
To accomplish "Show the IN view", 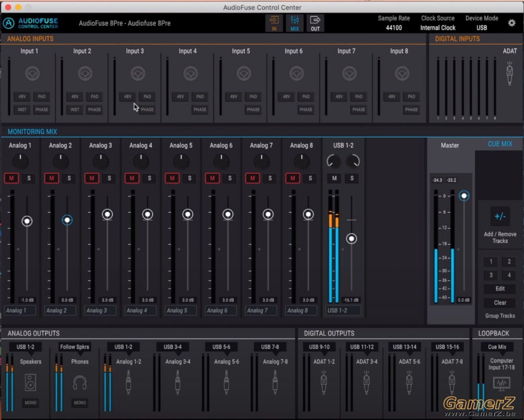I will click(274, 23).
